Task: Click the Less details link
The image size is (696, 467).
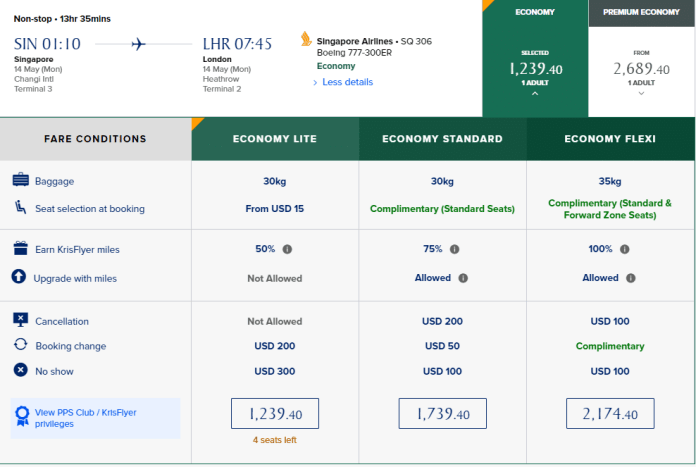Action: tap(348, 82)
